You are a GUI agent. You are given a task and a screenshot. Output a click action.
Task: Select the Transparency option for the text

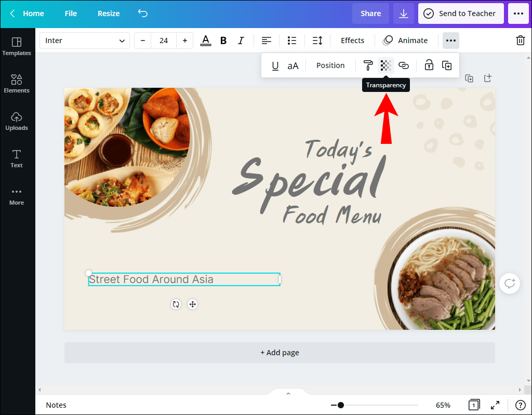pos(385,65)
